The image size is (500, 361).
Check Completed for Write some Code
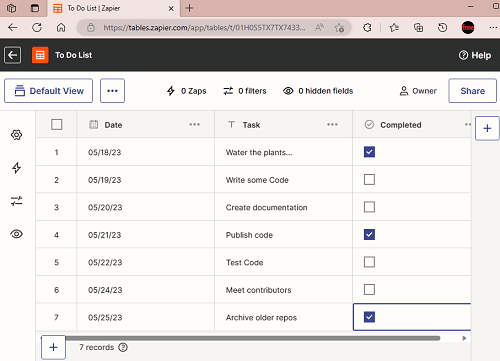[369, 180]
